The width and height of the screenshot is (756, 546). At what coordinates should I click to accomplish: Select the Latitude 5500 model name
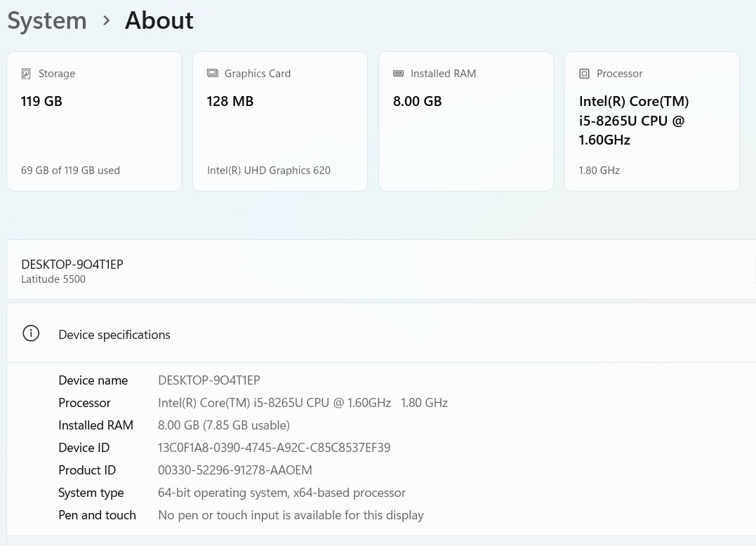click(x=53, y=279)
